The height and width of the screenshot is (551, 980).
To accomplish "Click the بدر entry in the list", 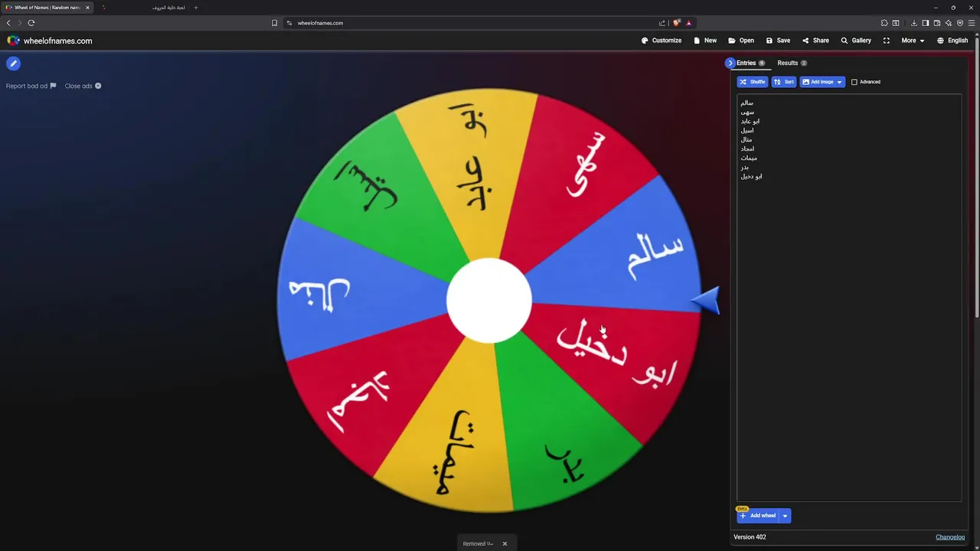I will coord(745,167).
